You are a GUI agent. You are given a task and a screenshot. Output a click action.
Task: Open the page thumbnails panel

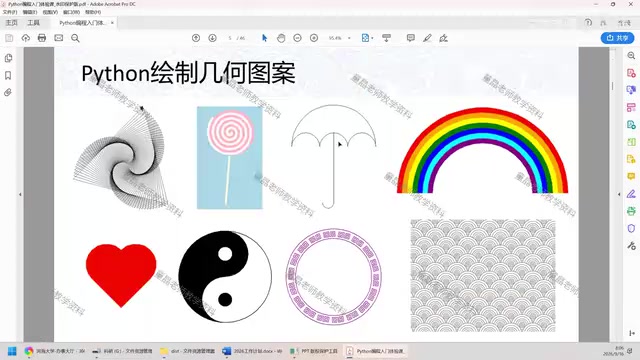8,58
